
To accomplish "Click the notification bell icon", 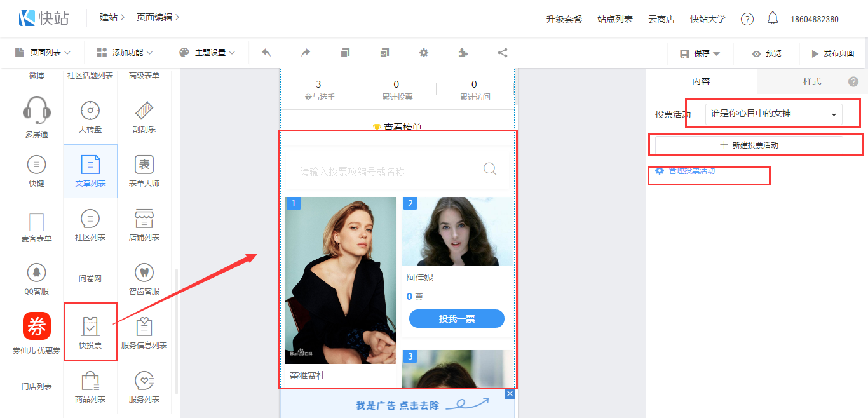I will 773,18.
